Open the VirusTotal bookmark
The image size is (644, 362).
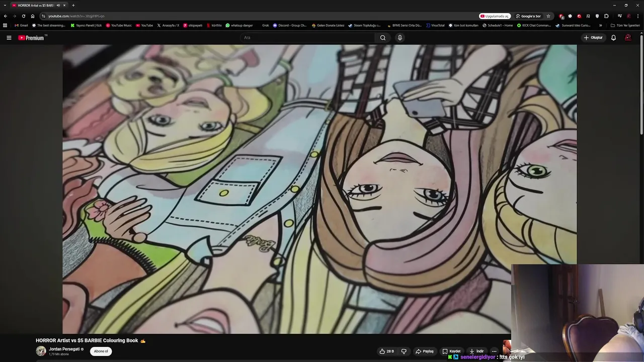pos(435,25)
